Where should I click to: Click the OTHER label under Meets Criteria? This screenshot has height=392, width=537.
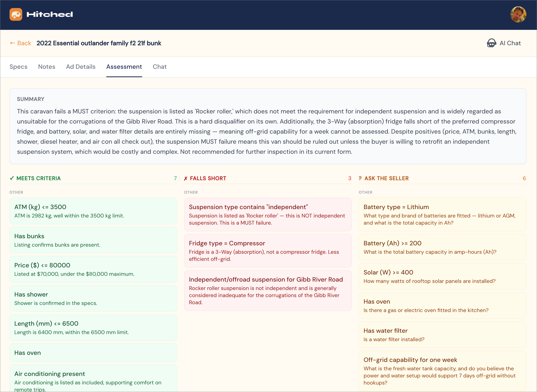(16, 192)
